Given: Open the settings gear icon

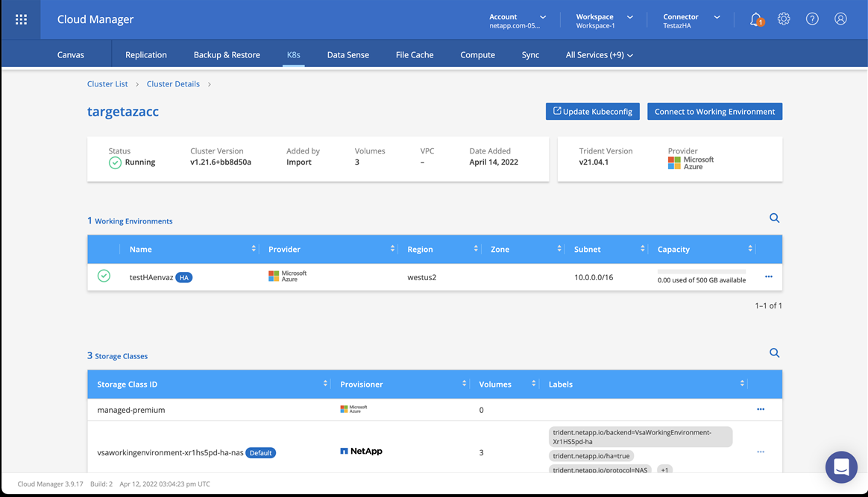Looking at the screenshot, I should 784,19.
